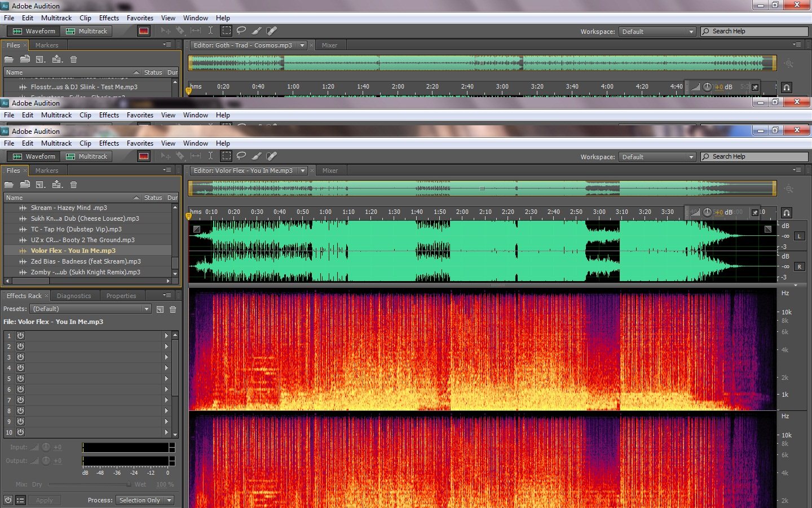Select the Move tool in the front window toolbar

click(x=166, y=156)
